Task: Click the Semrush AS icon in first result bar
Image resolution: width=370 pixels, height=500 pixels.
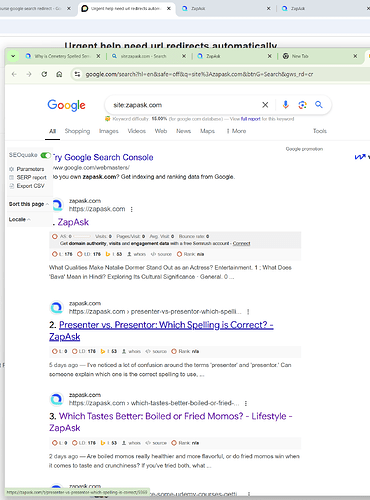Action: tap(55, 236)
